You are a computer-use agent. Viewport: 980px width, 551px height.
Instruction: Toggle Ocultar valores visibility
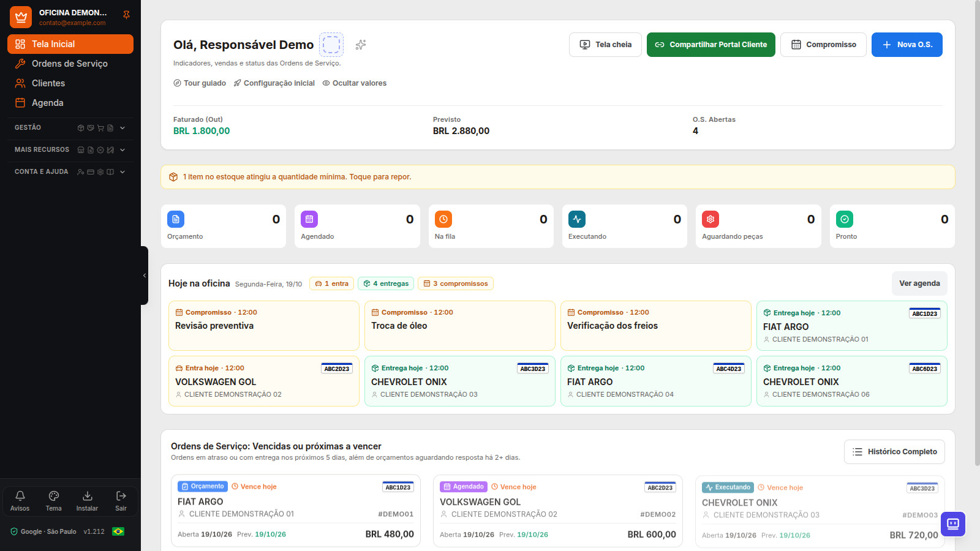tap(355, 83)
